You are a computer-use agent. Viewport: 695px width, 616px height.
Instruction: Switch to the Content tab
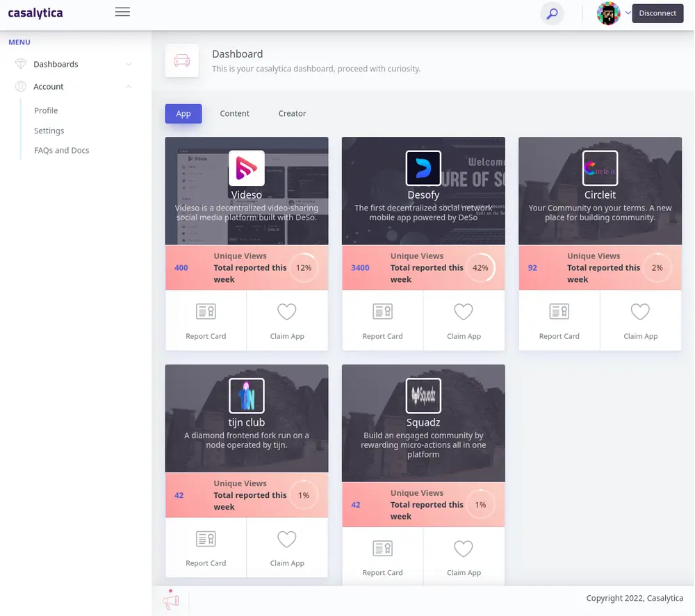(x=234, y=113)
